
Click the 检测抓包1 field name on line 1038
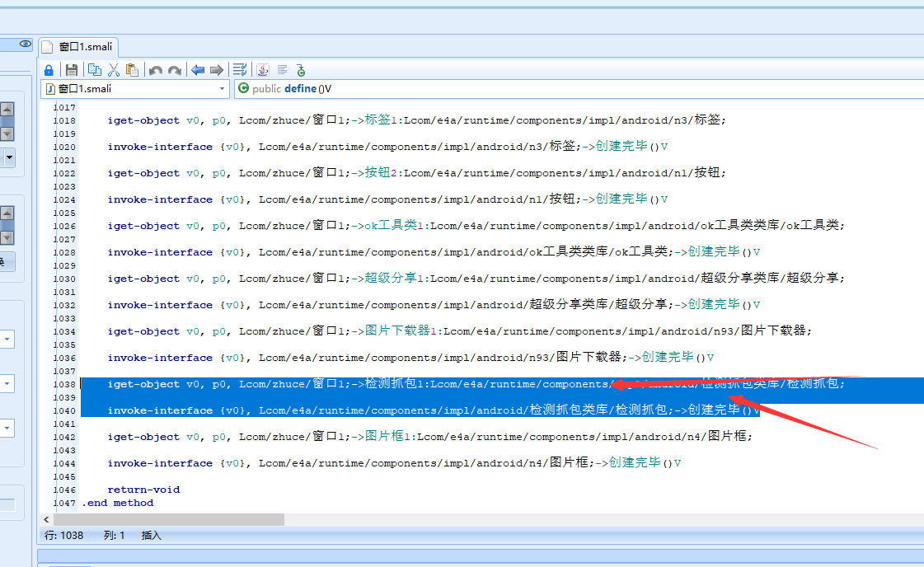click(394, 384)
